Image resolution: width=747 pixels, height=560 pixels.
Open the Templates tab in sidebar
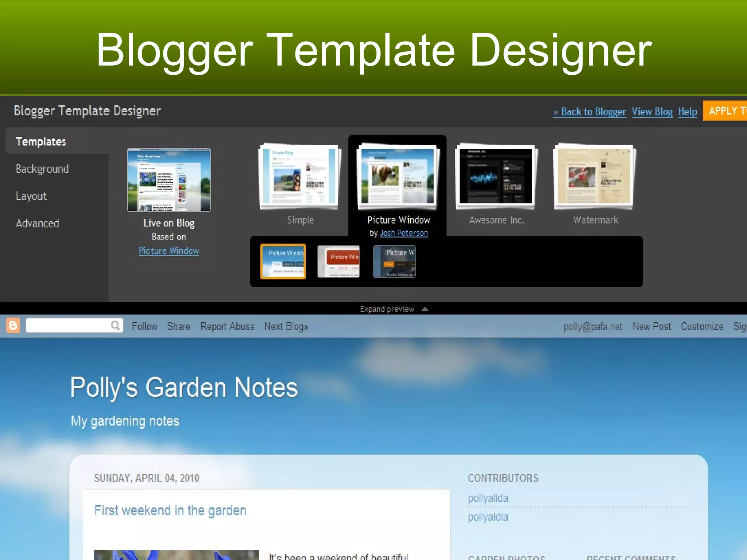pos(41,141)
